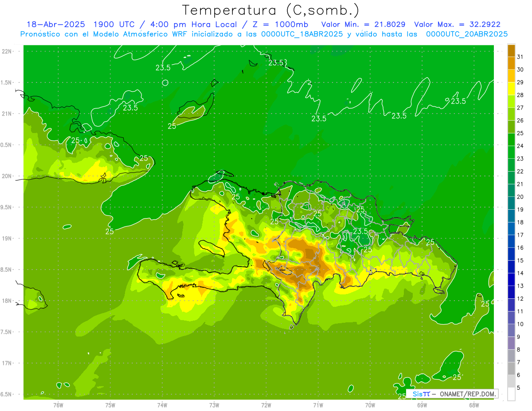Screen dimensions: 532x411
Task: Click the legend value 28
Action: [x=520, y=95]
